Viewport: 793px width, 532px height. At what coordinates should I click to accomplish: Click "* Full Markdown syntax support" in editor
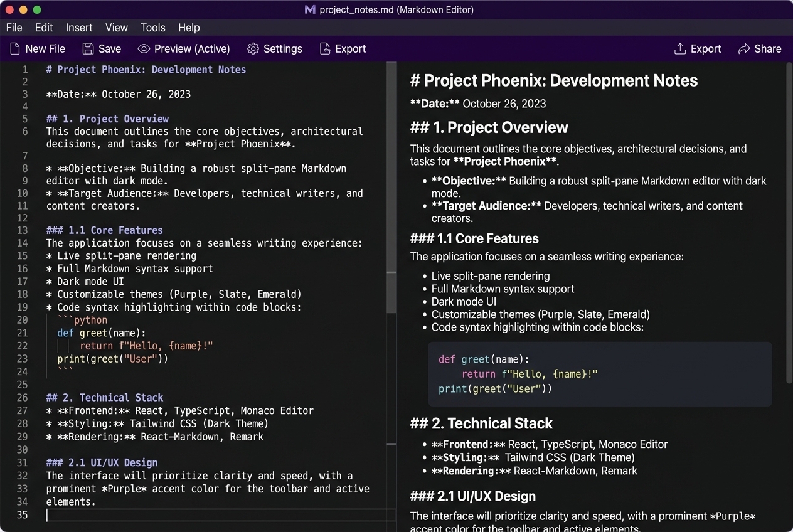coord(130,269)
